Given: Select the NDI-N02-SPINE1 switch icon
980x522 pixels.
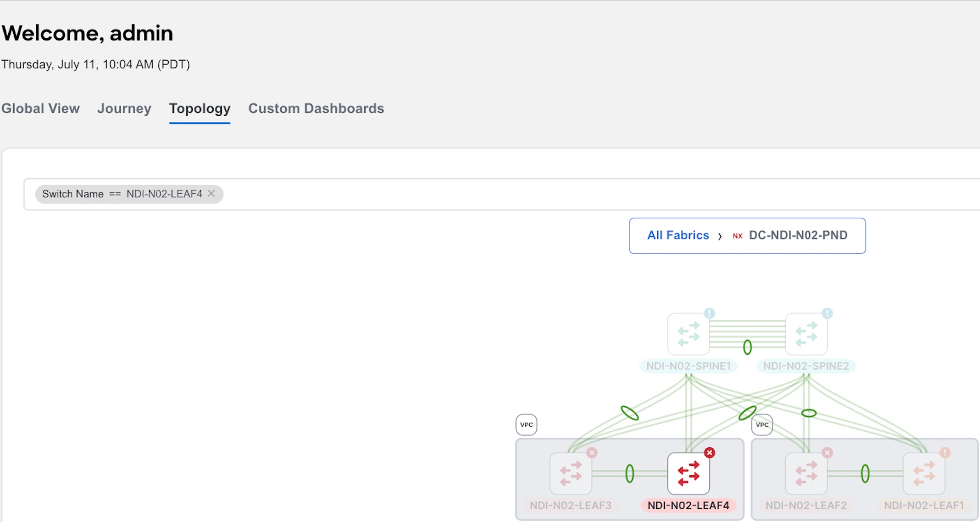Looking at the screenshot, I should pos(688,334).
